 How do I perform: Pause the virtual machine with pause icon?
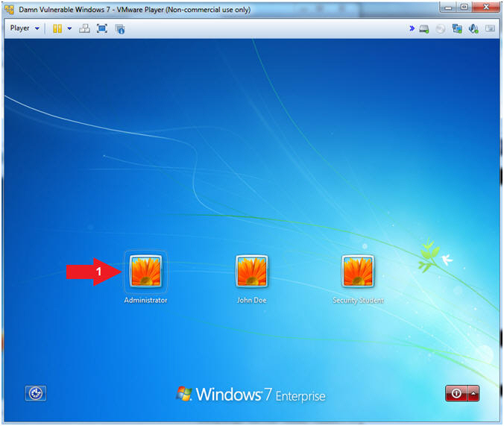[x=57, y=28]
